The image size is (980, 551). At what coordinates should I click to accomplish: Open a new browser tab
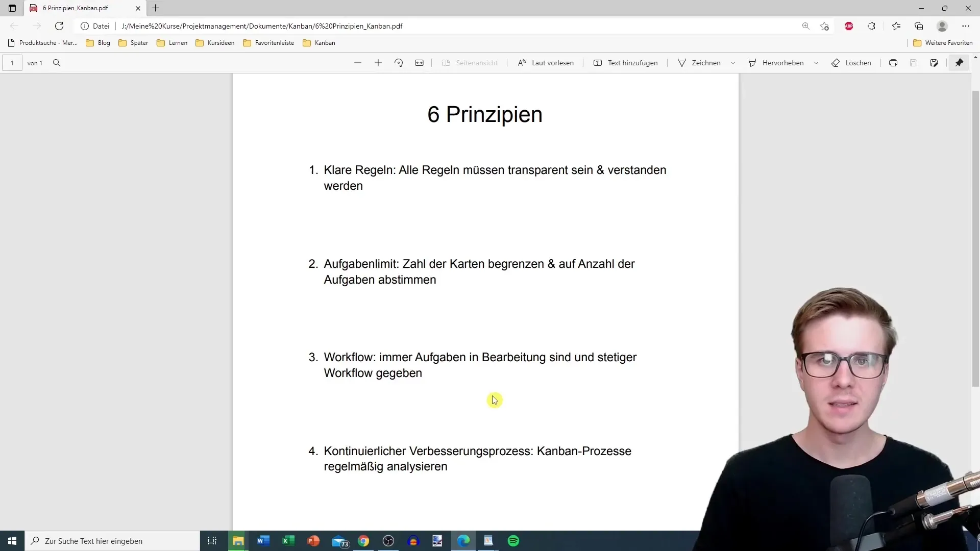click(x=156, y=8)
